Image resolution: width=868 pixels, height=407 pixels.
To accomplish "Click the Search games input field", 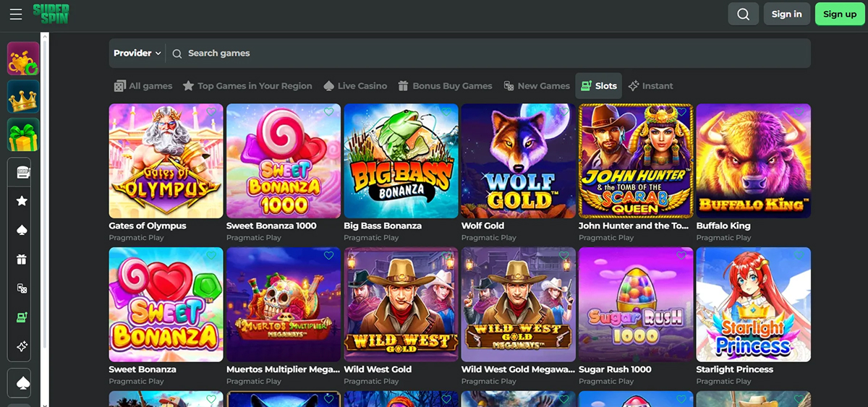I will pos(492,53).
